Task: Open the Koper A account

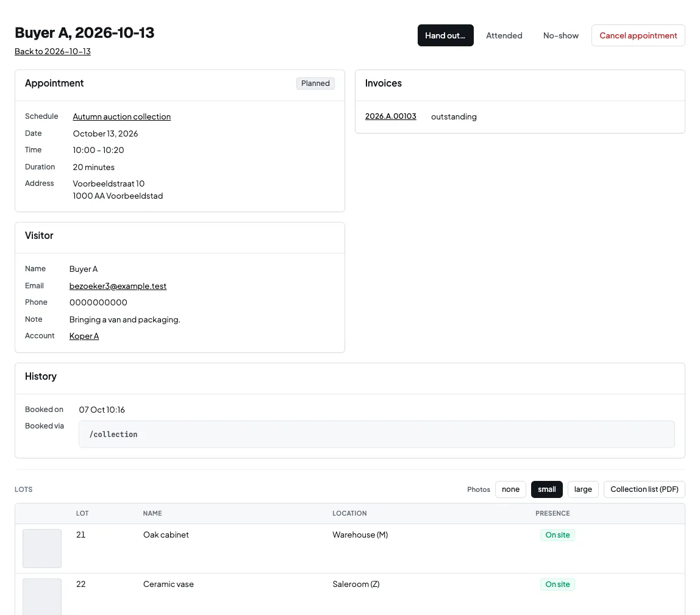Action: (84, 336)
